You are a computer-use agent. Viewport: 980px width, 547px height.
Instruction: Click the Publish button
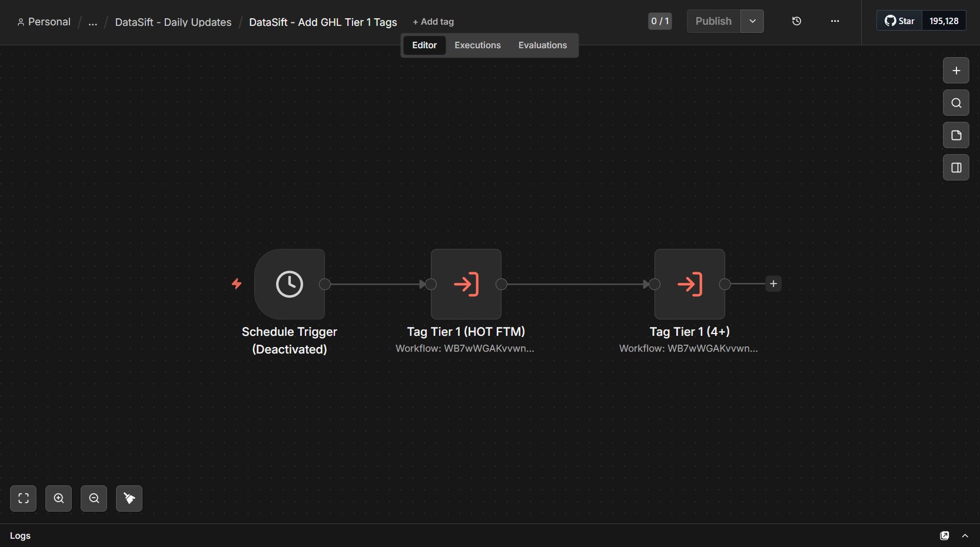713,21
